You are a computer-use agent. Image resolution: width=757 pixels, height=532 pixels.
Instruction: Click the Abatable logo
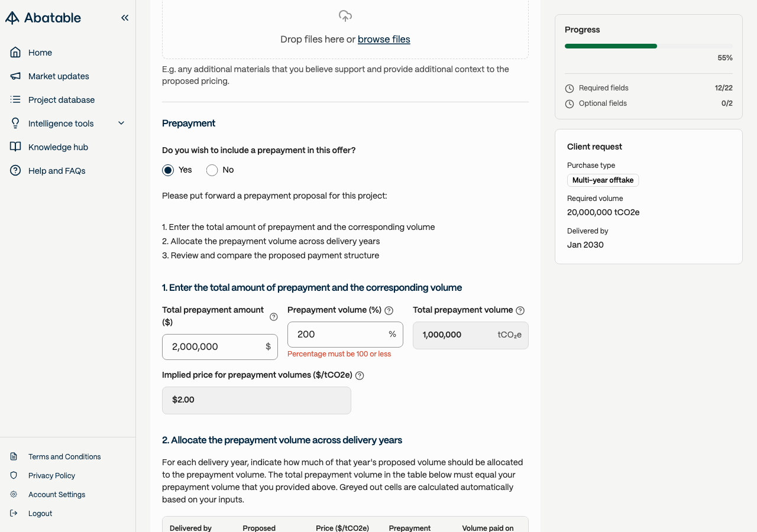(x=43, y=18)
